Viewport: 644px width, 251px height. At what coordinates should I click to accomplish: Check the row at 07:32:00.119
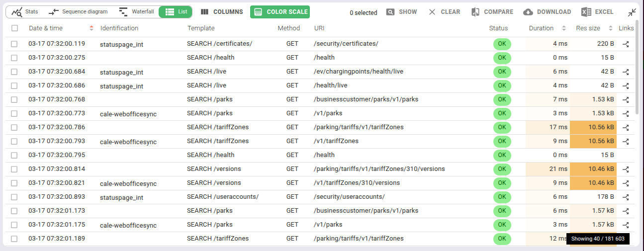click(14, 44)
